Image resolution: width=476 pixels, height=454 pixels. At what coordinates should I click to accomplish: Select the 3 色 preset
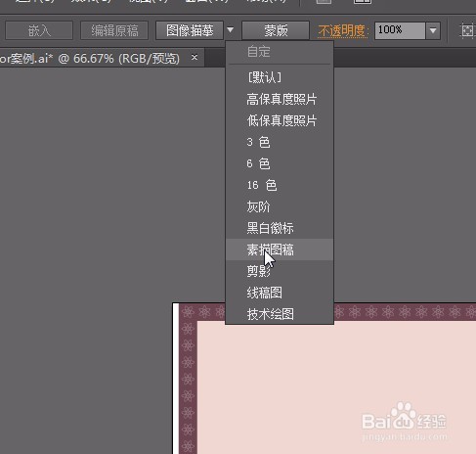(280, 142)
